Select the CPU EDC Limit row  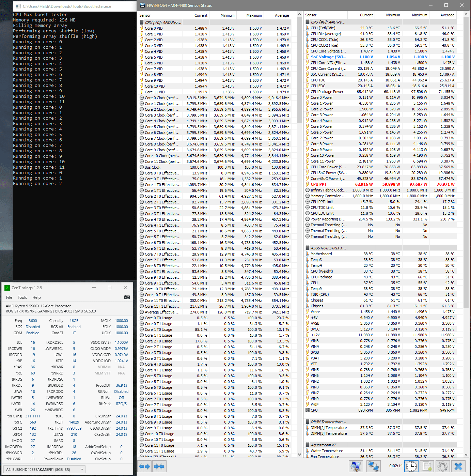pyautogui.click(x=380, y=213)
